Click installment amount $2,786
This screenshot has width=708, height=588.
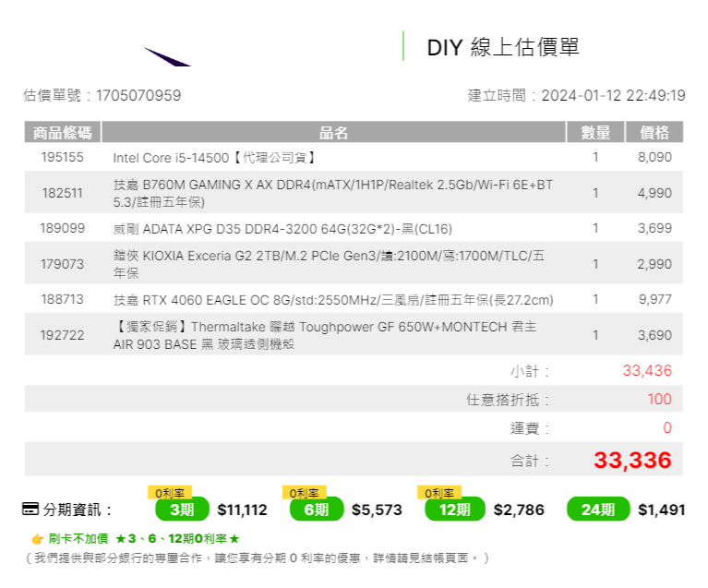519,510
